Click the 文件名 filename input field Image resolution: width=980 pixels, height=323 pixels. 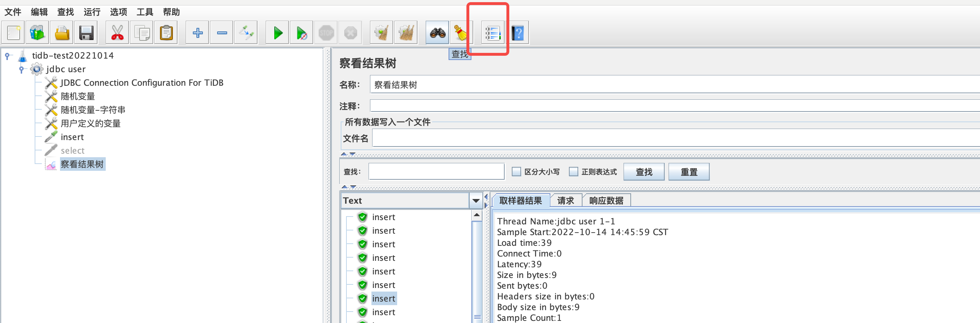676,138
